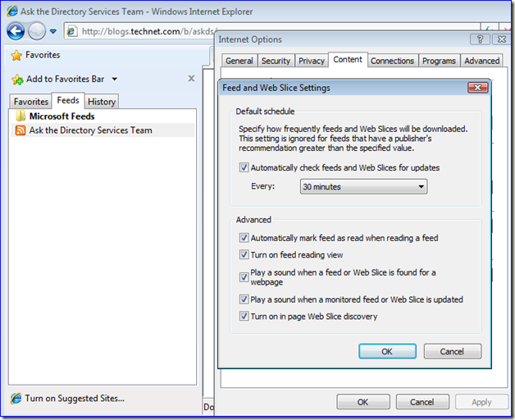Select the Ask the Directory Services Team feed
This screenshot has width=515, height=420.
(x=103, y=130)
